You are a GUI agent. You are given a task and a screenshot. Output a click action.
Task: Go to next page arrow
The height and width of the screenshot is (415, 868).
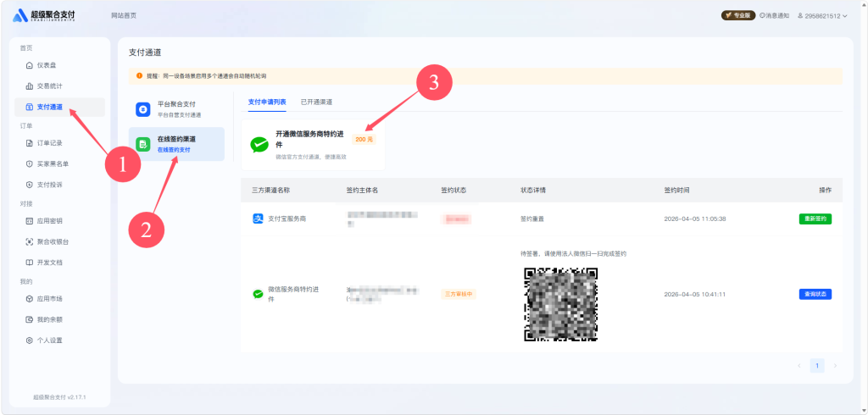[835, 366]
